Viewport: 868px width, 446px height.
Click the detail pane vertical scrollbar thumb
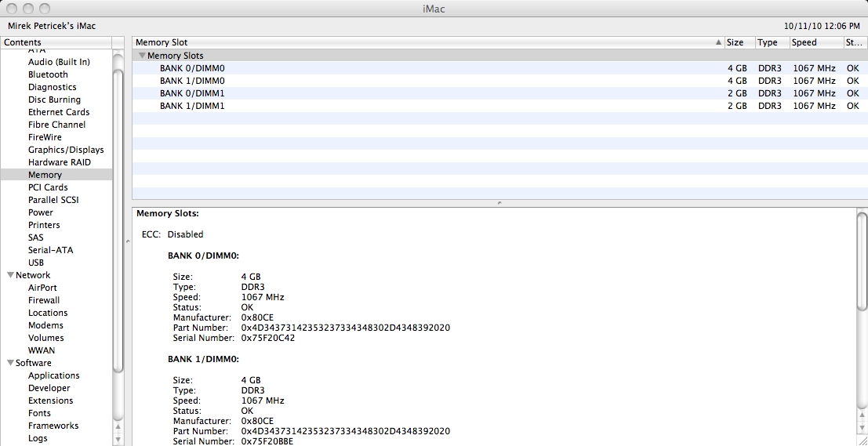coord(862,260)
